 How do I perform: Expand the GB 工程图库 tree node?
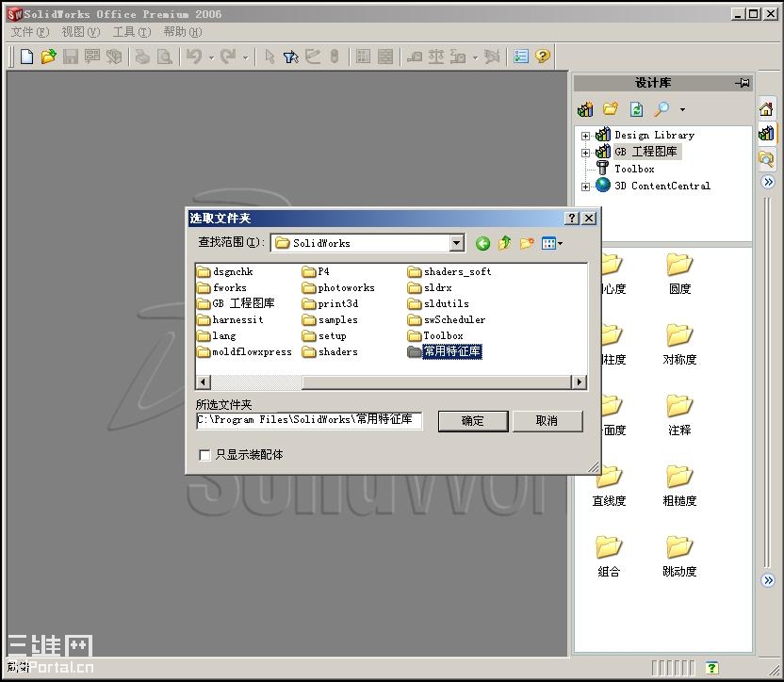tap(585, 153)
